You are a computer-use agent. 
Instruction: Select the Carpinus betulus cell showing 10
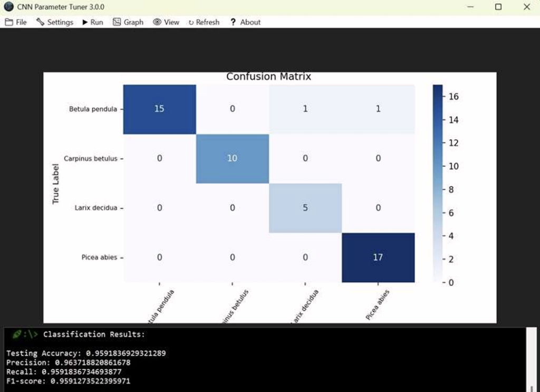(232, 158)
